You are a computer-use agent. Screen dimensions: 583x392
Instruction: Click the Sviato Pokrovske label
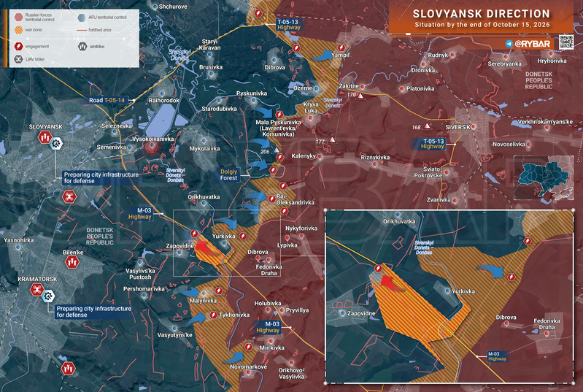click(x=428, y=172)
